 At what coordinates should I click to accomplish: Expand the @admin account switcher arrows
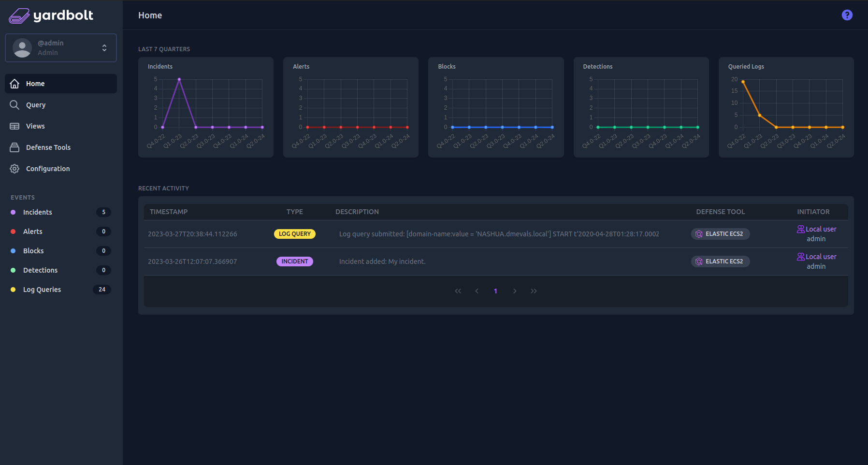(104, 48)
